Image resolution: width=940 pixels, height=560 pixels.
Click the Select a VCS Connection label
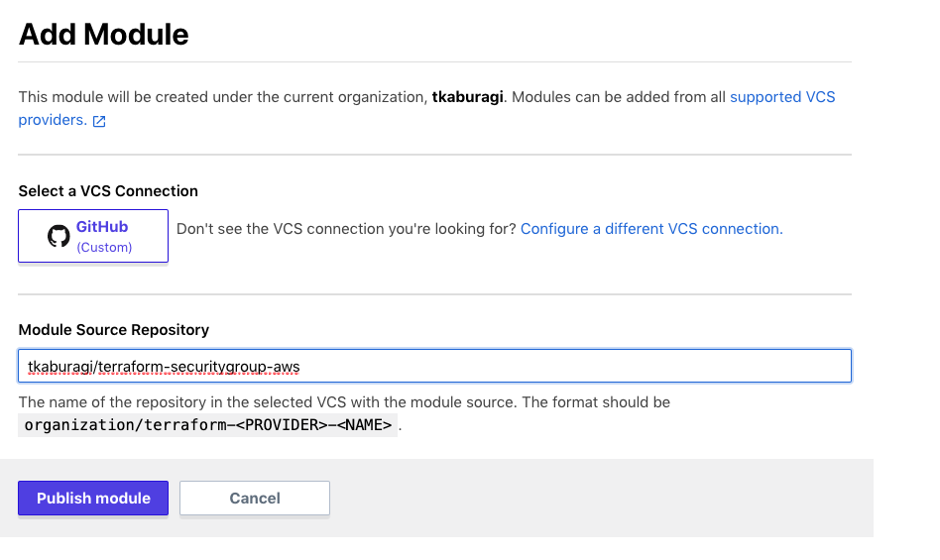pyautogui.click(x=108, y=190)
